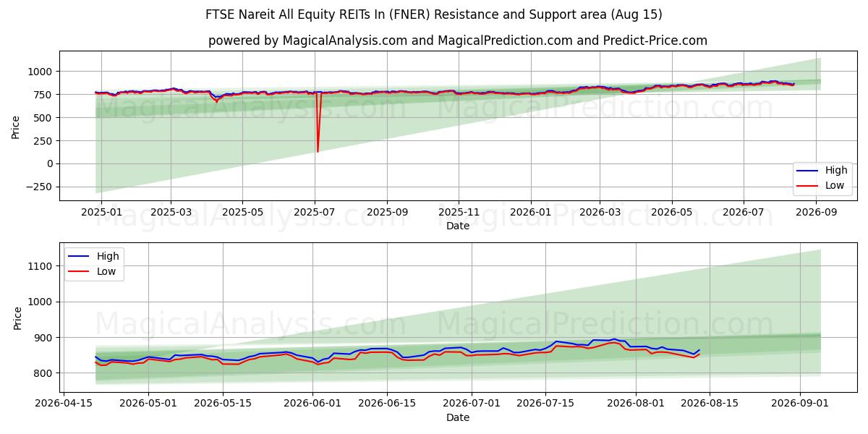Click the '−250' price tick on top chart
The width and height of the screenshot is (868, 434).
38,187
